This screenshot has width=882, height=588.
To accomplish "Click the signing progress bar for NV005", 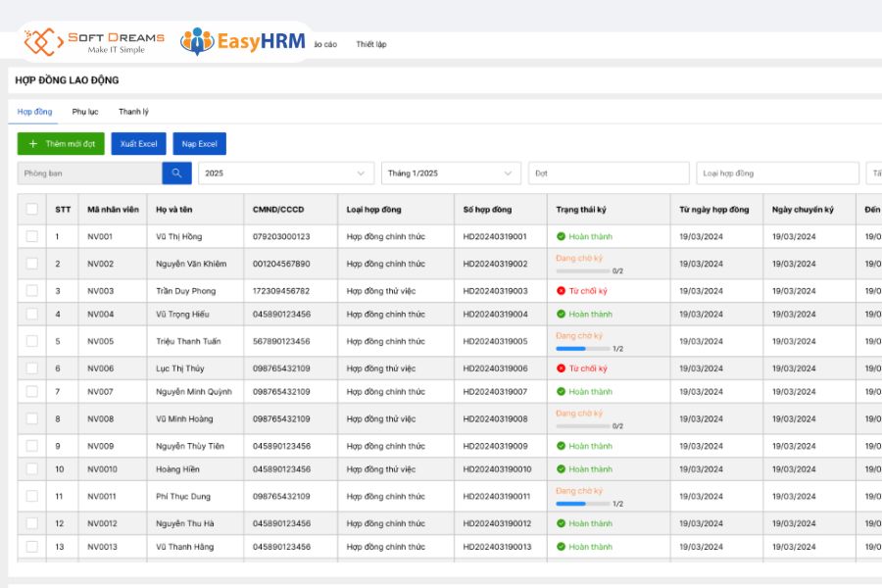I will 582,349.
